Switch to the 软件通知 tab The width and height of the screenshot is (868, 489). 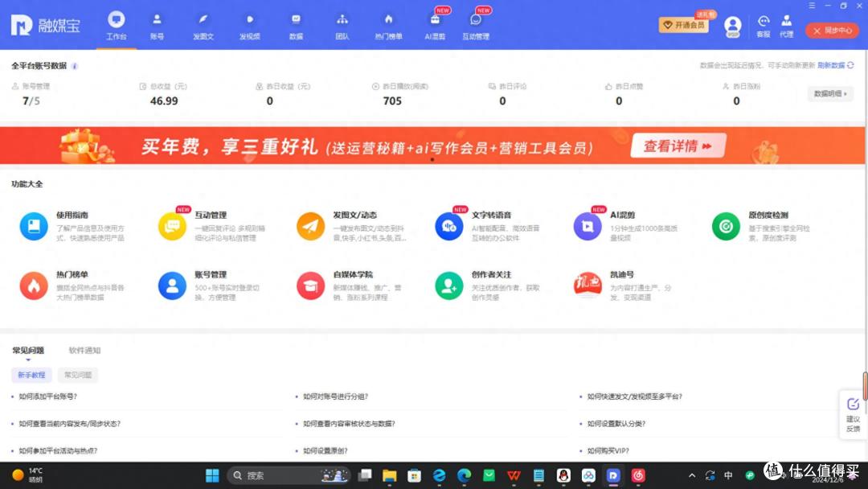click(x=84, y=351)
